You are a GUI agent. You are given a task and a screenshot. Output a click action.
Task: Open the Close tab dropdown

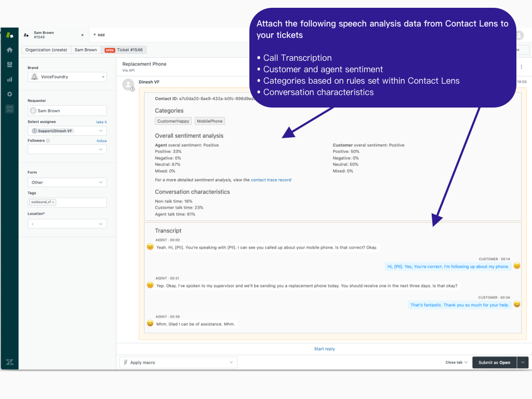[456, 362]
